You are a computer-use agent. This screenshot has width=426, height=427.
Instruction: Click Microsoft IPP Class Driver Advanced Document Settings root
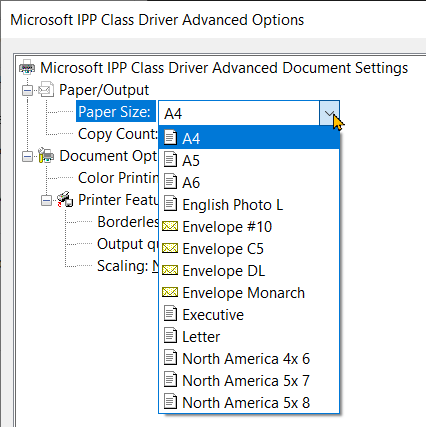224,68
